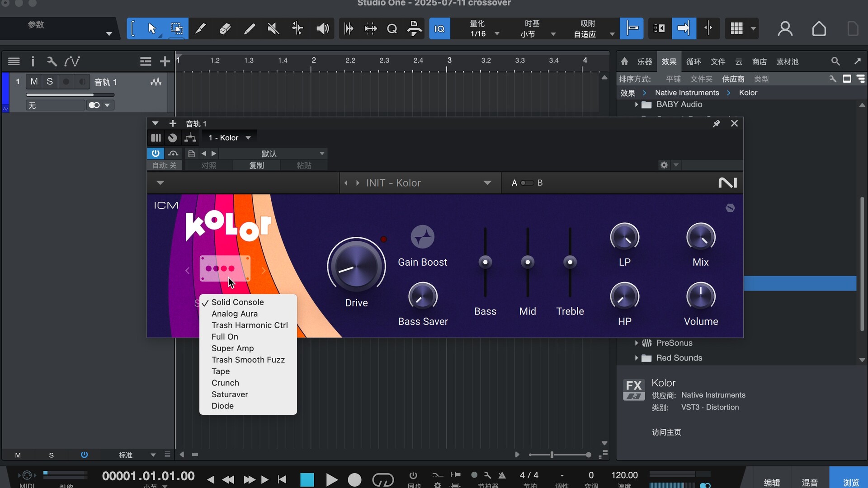Toggle global power icon in bottom bar
868x488 pixels.
[x=84, y=455]
